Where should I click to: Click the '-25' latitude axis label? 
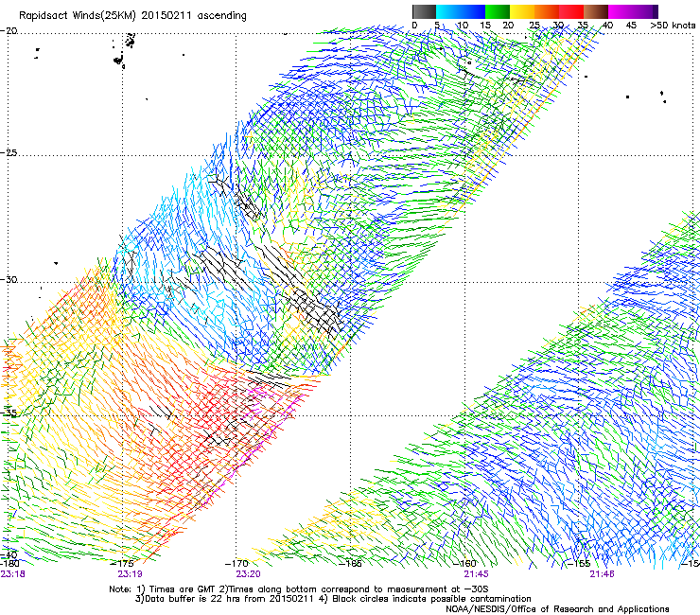pyautogui.click(x=9, y=152)
